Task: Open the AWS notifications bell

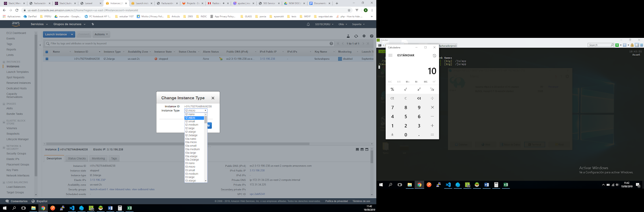Action: click(308, 24)
